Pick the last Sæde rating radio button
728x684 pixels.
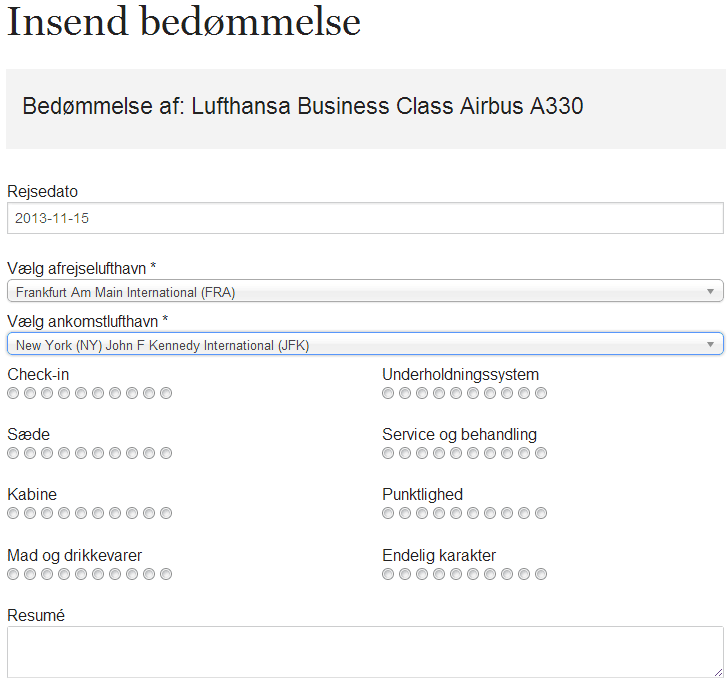[166, 453]
